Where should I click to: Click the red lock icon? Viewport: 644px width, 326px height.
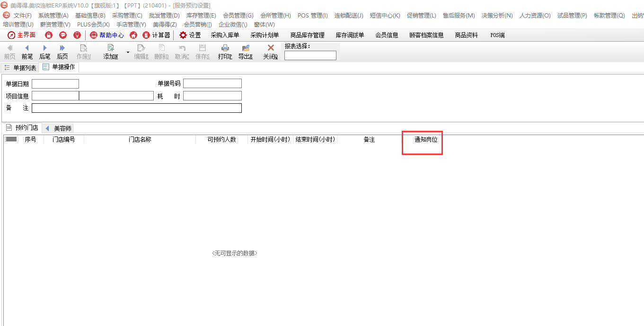(49, 35)
